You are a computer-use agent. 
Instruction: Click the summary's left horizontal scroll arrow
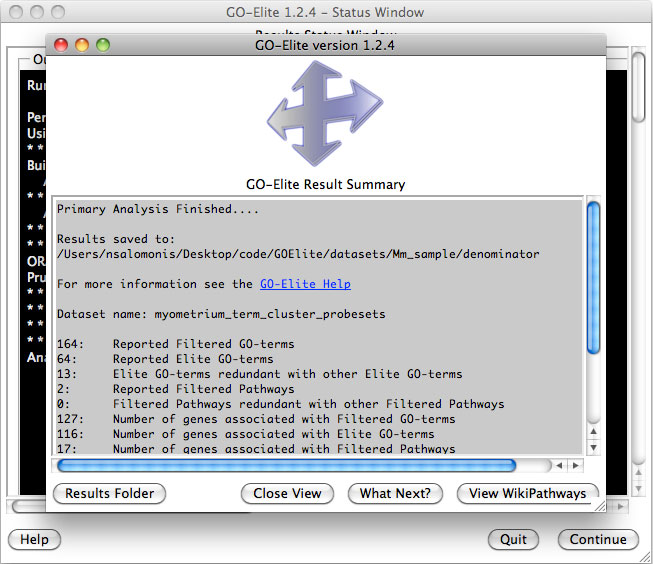[x=560, y=465]
